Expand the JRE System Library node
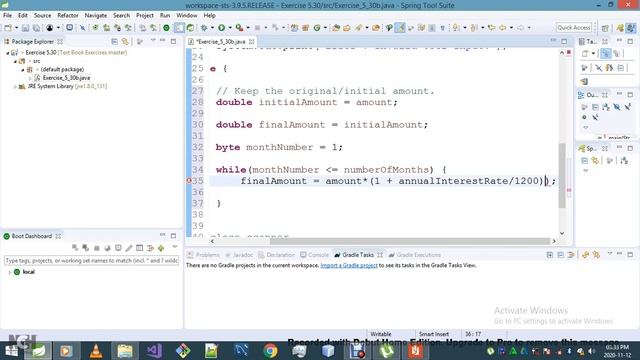Viewport: 640px width, 360px height. (x=15, y=87)
